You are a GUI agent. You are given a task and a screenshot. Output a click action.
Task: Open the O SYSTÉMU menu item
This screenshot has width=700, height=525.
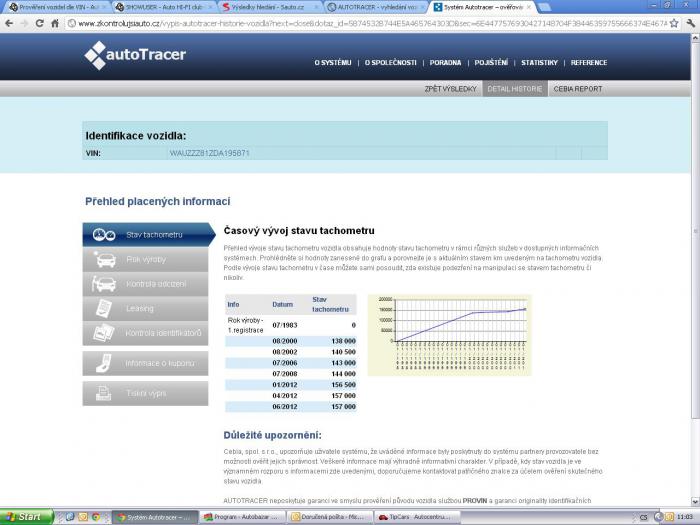(x=333, y=62)
